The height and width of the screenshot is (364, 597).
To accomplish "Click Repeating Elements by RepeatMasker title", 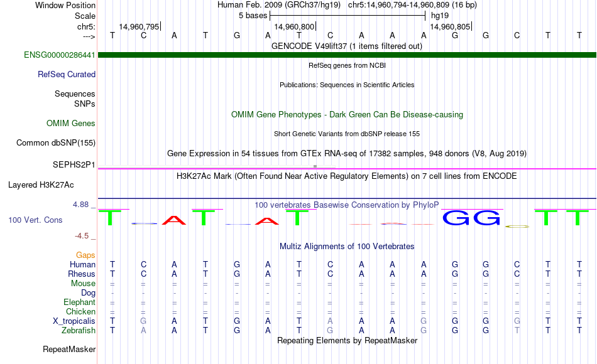I will click(347, 340).
